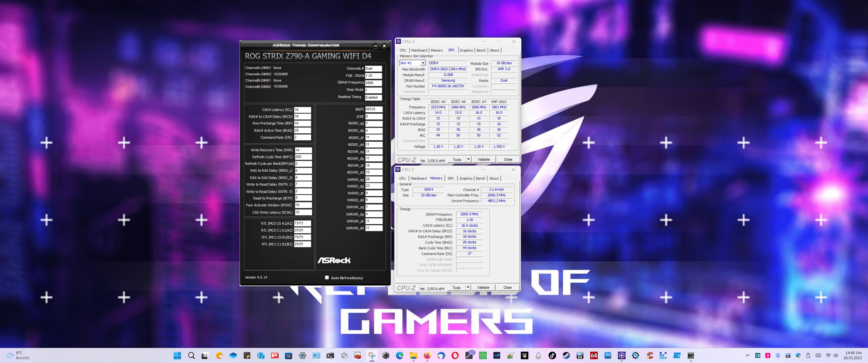Open Windows Security tray icon with warning
Image resolution: width=868 pixels, height=363 pixels.
[798, 356]
